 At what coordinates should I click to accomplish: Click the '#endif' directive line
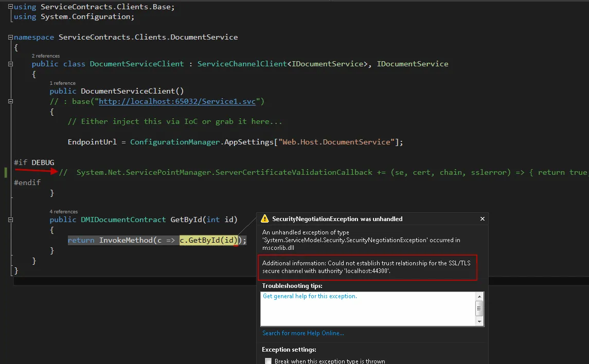pyautogui.click(x=27, y=183)
